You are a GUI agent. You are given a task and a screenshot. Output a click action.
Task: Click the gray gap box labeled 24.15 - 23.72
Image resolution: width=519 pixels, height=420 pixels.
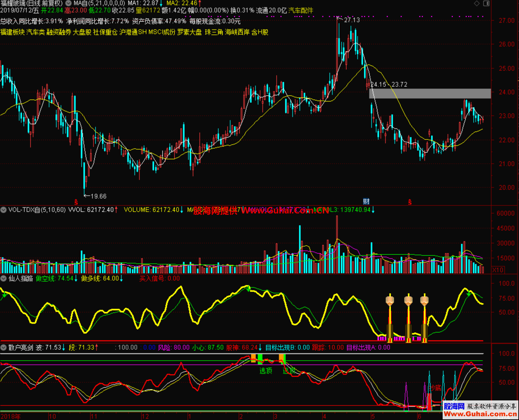430,93
